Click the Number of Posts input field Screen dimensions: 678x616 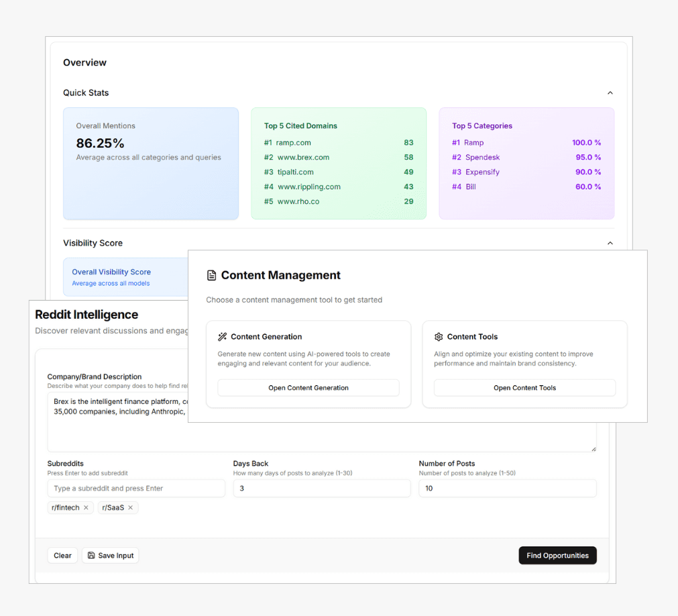[508, 488]
